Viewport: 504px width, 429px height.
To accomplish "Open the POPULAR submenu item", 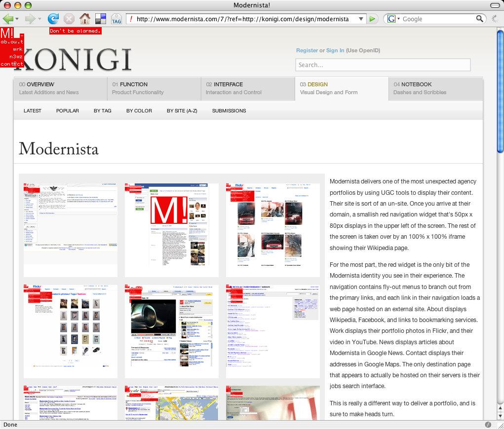I will click(68, 111).
